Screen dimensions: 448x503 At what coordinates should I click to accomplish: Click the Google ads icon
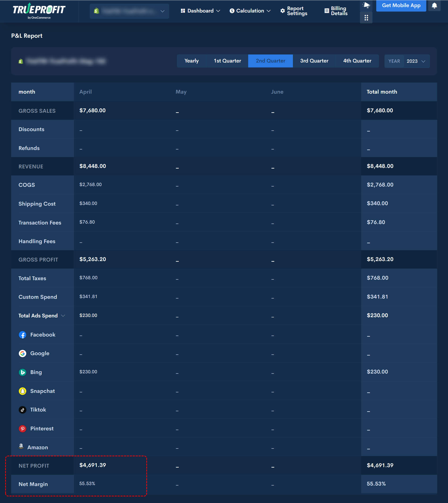tap(22, 353)
